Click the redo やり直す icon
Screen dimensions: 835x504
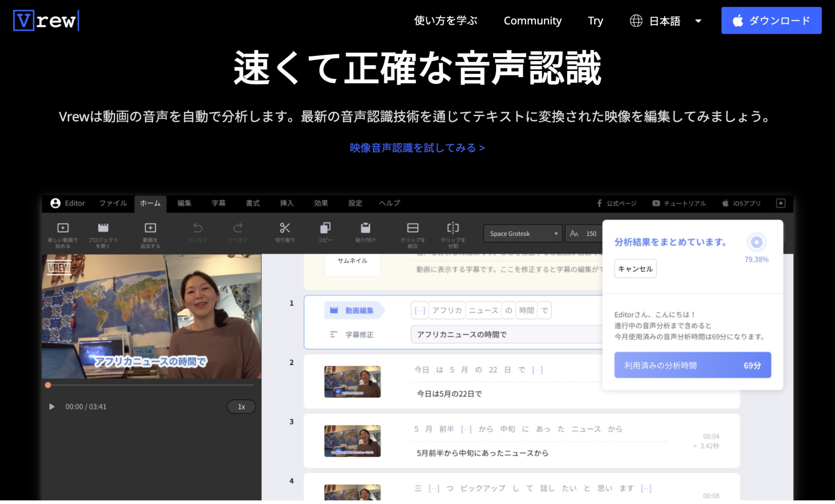(238, 228)
